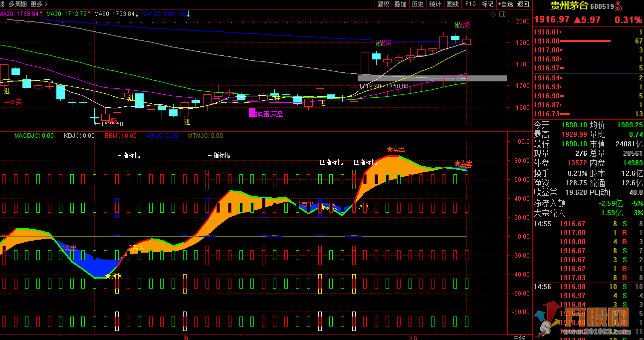
Task: Open the 统计 statistics tool
Action: coord(435,4)
